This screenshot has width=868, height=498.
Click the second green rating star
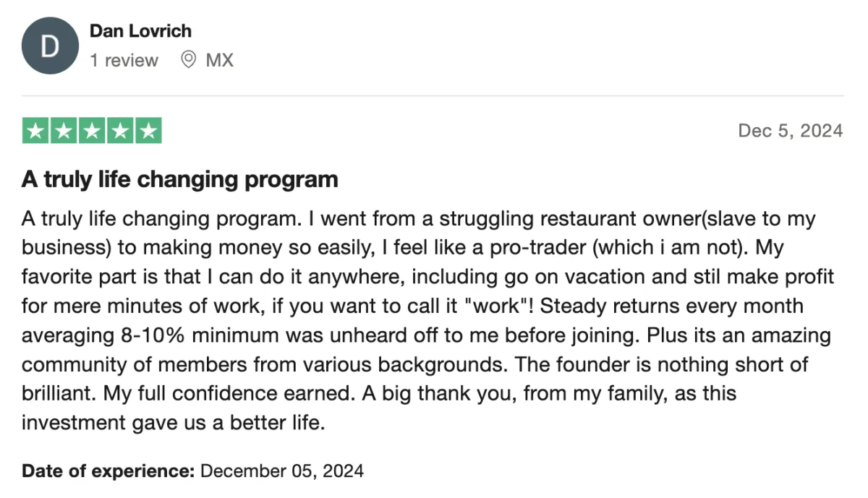(x=64, y=131)
